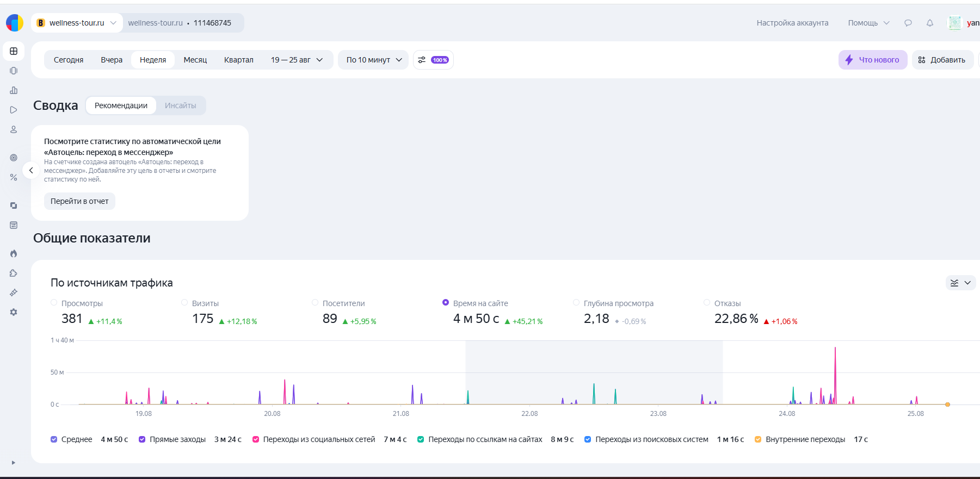Switch to the 'Месяц' period tab
The height and width of the screenshot is (479, 980).
click(195, 60)
